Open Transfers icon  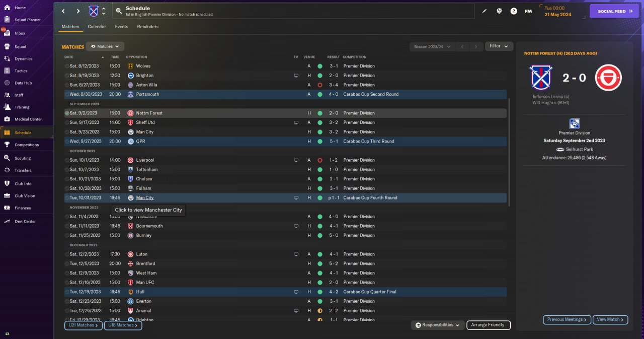(x=7, y=170)
